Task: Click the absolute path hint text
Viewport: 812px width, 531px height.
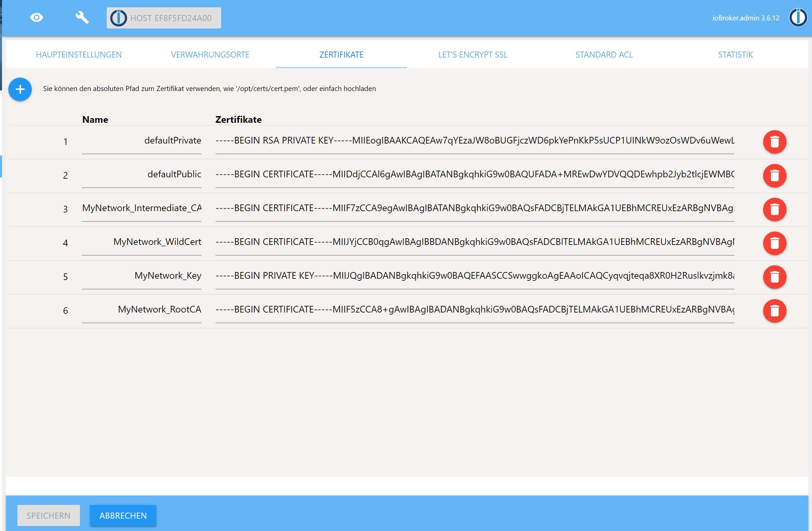Action: (209, 89)
